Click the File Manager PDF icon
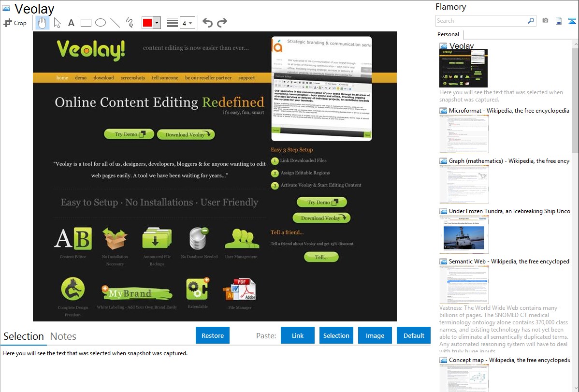The width and height of the screenshot is (579, 392). tap(240, 290)
